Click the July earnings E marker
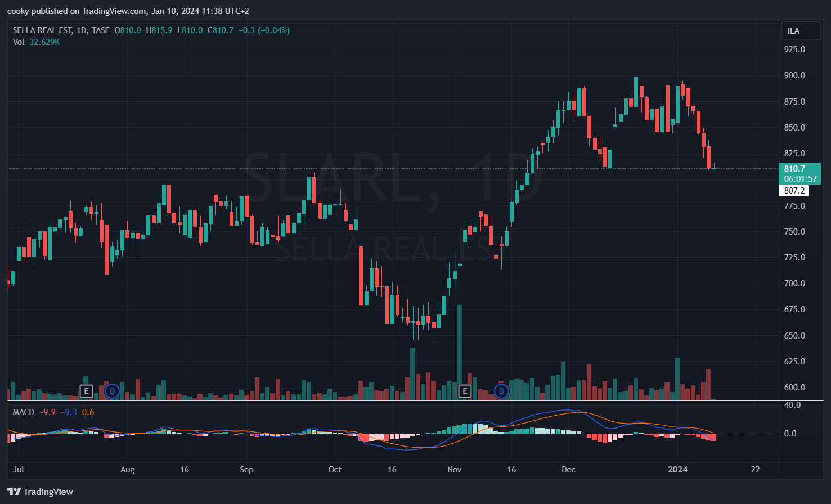Image resolution: width=831 pixels, height=504 pixels. (86, 391)
